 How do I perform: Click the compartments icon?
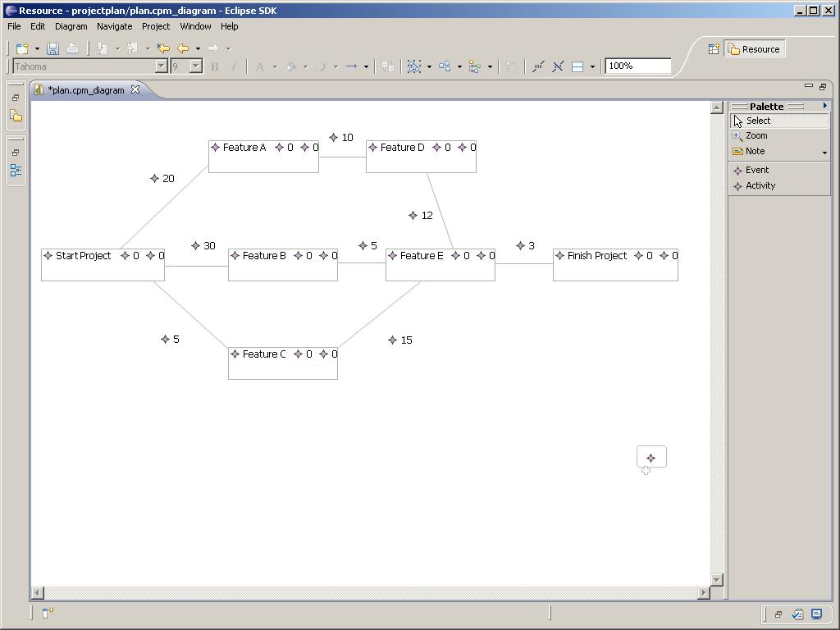[577, 67]
